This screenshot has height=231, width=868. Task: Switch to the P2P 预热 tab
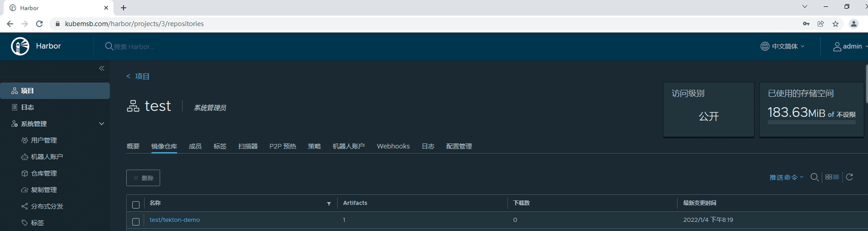click(x=283, y=146)
